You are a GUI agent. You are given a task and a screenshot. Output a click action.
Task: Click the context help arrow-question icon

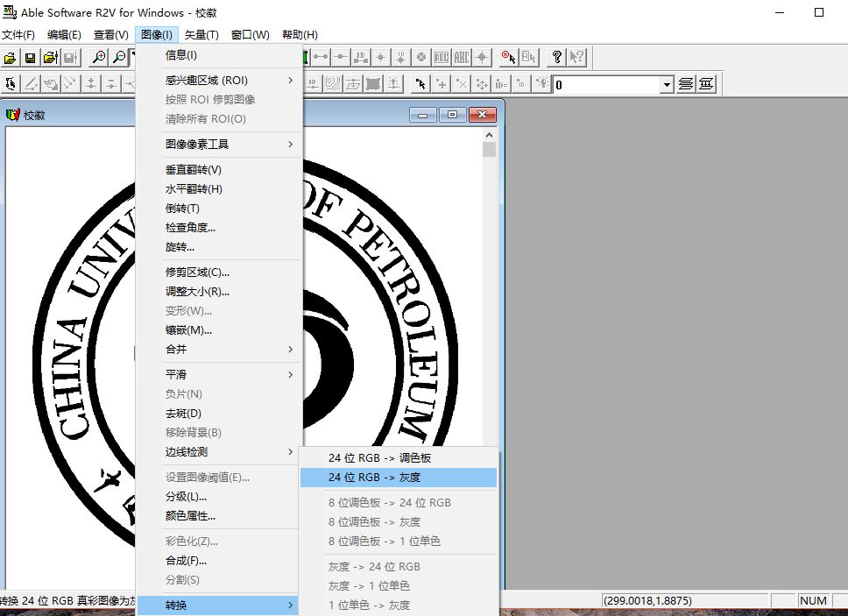[576, 57]
